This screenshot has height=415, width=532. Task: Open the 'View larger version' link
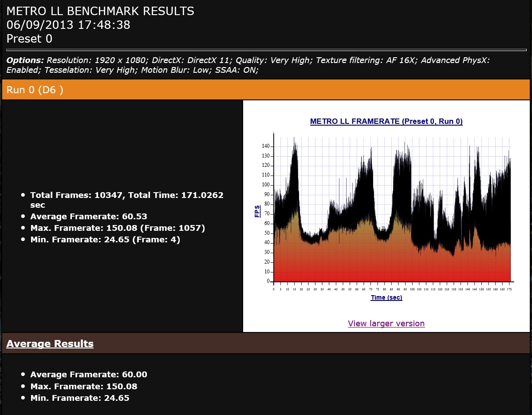click(386, 324)
